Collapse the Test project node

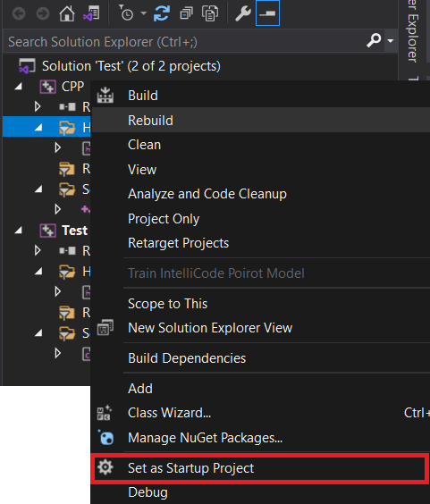click(19, 231)
